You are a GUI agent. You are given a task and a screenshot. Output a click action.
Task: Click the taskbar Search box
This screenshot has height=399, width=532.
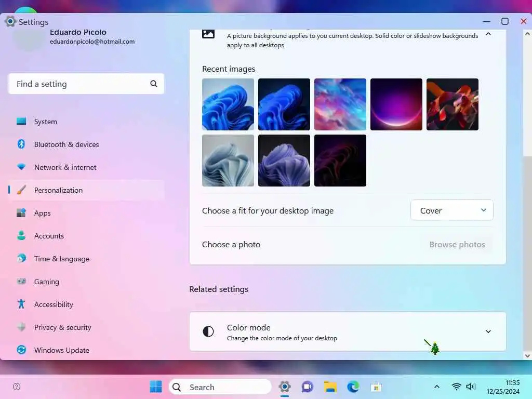[220, 387]
